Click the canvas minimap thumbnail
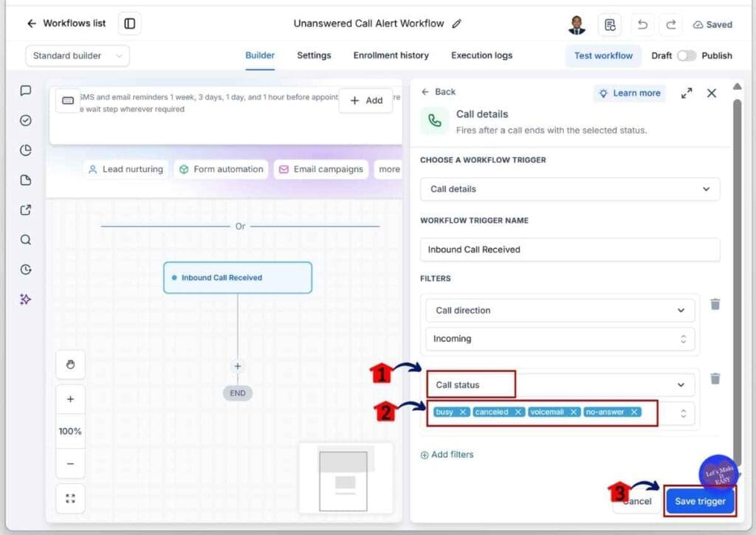 coord(346,479)
